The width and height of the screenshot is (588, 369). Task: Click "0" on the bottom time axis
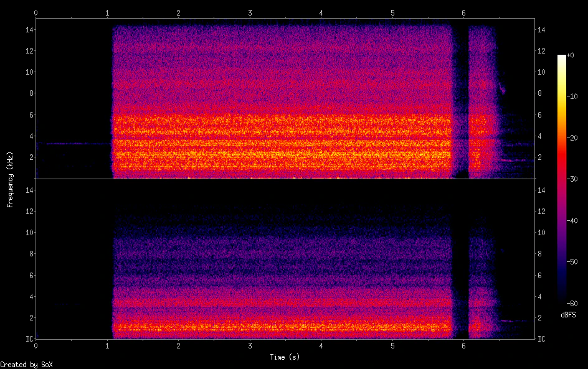[x=36, y=346]
